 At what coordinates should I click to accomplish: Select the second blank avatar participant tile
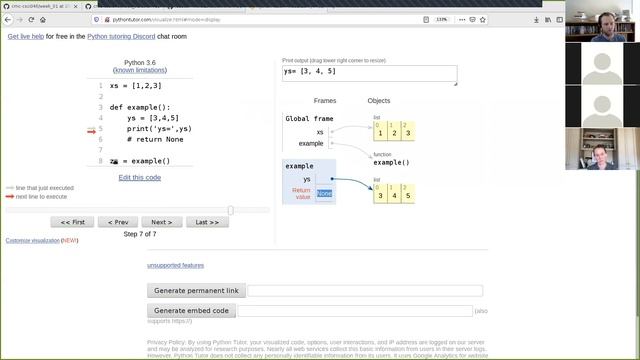tap(602, 106)
